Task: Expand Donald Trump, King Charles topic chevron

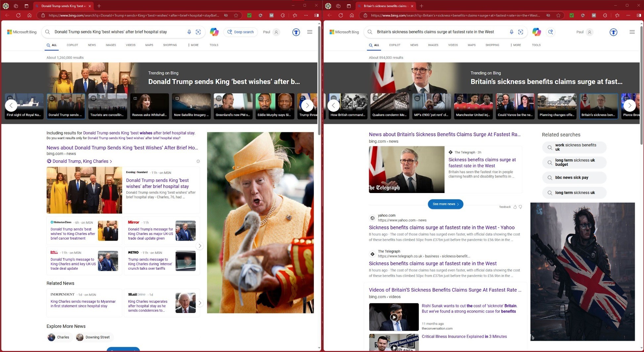Action: (x=111, y=161)
